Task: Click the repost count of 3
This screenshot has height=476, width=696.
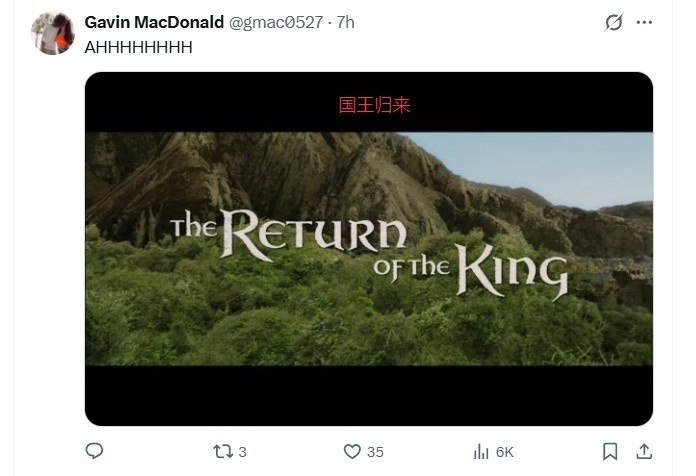Action: tap(243, 452)
